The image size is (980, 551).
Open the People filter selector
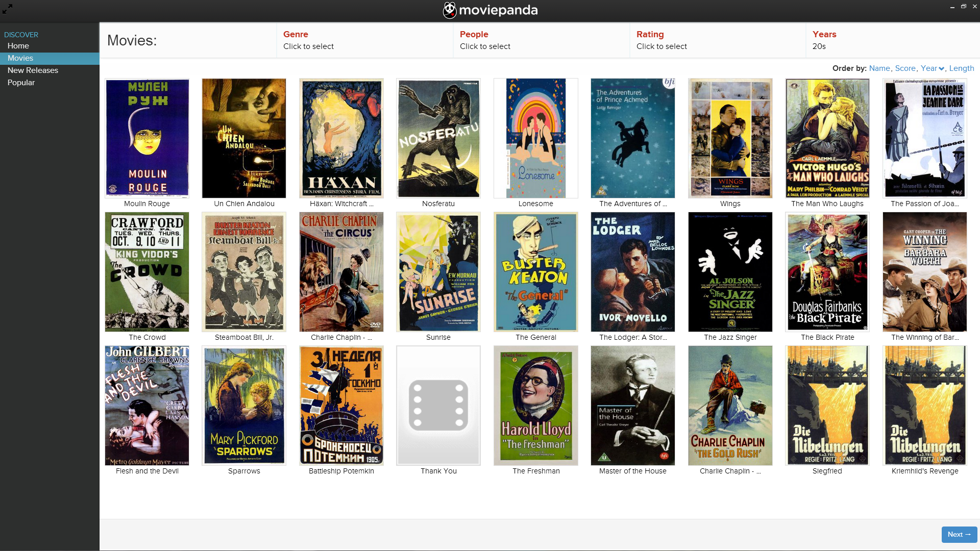coord(541,40)
